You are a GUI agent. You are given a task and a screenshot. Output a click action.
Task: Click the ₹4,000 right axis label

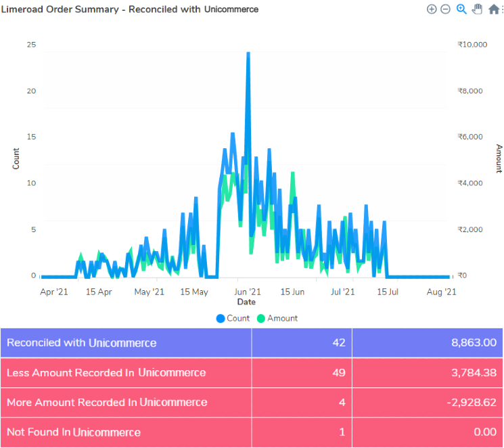(470, 183)
